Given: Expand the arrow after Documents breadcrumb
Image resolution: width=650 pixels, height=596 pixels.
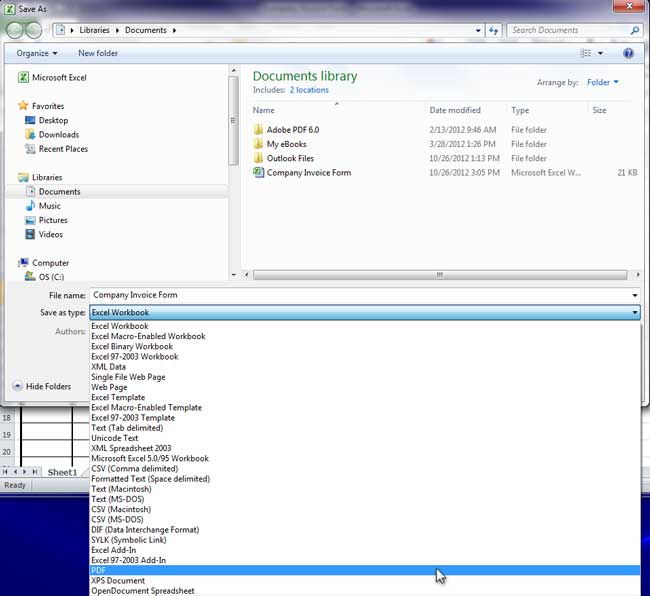Looking at the screenshot, I should coord(174,30).
